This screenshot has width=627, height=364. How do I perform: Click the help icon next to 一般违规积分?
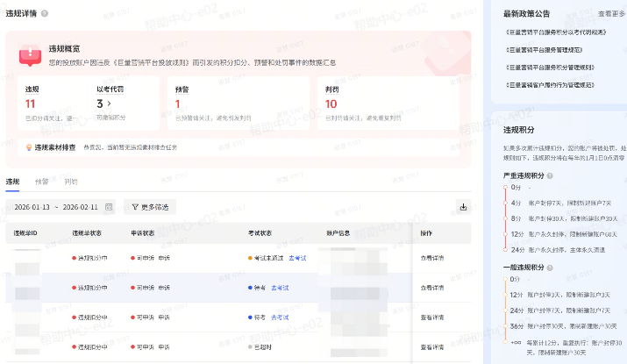(550, 268)
